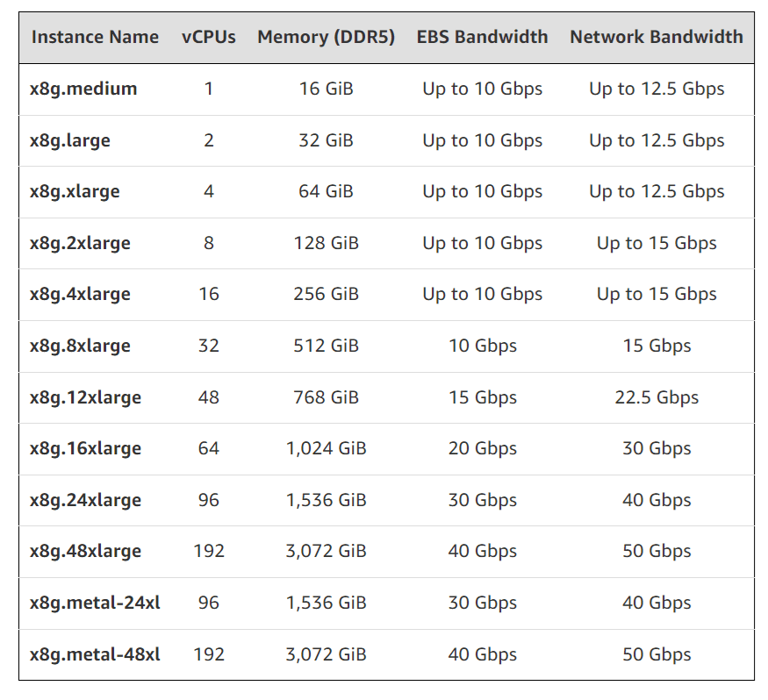Select the x8g.48xlarge instance name
Image resolution: width=768 pixels, height=700 pixels.
pyautogui.click(x=85, y=551)
